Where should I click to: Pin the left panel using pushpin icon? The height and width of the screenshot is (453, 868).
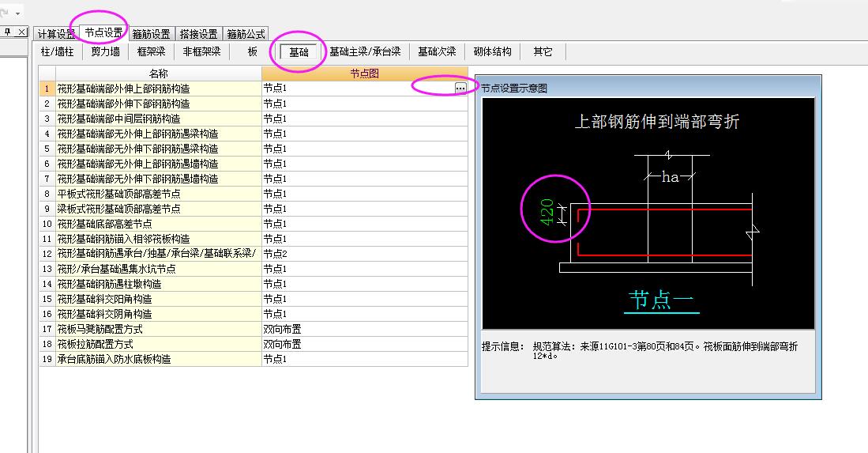pyautogui.click(x=8, y=32)
